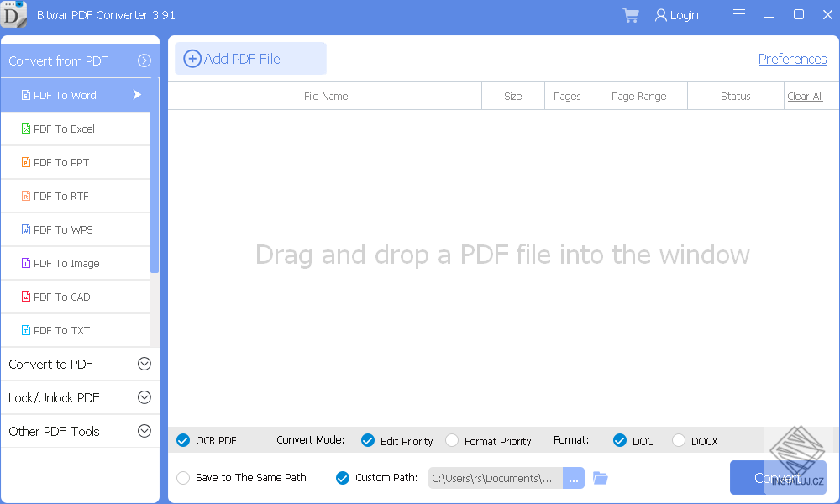
Task: Click the Add PDF File button
Action: [250, 59]
